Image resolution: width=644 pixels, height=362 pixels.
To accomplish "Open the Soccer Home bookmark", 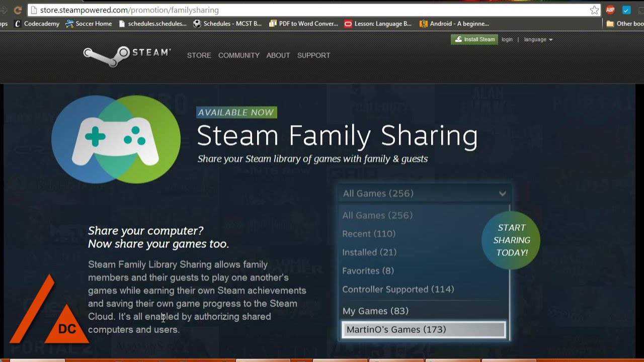I will (89, 24).
